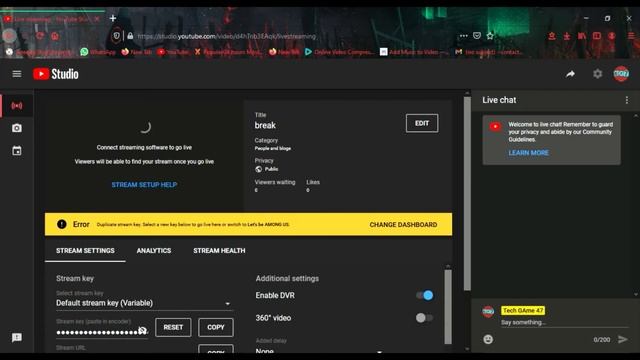640x360 pixels.
Task: Bookmark this page with the star icon
Action: 490,36
